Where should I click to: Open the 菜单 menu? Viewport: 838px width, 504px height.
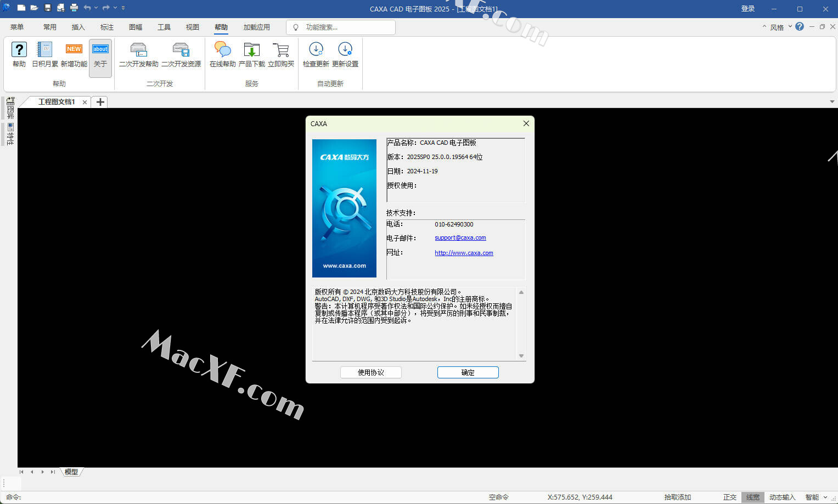(17, 27)
